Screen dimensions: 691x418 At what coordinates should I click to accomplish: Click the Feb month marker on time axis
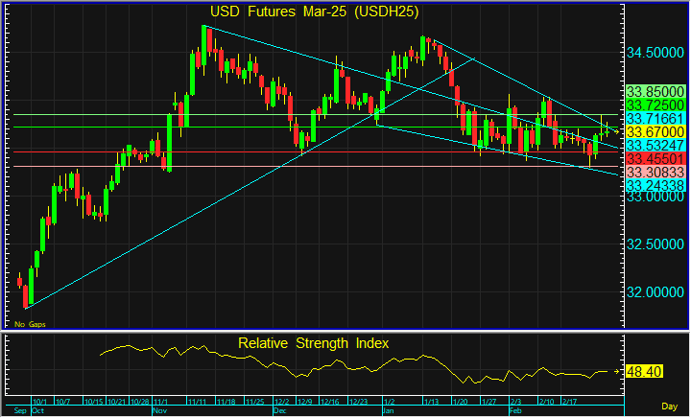(x=516, y=411)
